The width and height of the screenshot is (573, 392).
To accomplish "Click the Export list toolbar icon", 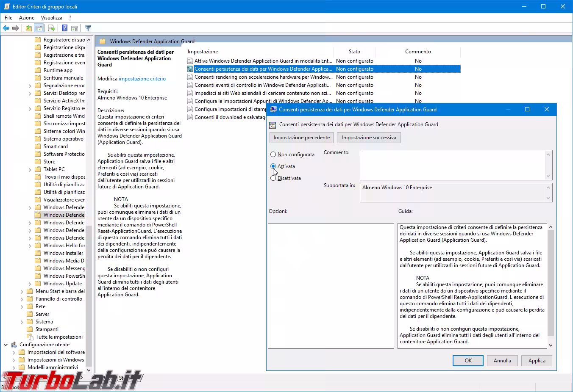I will (52, 28).
